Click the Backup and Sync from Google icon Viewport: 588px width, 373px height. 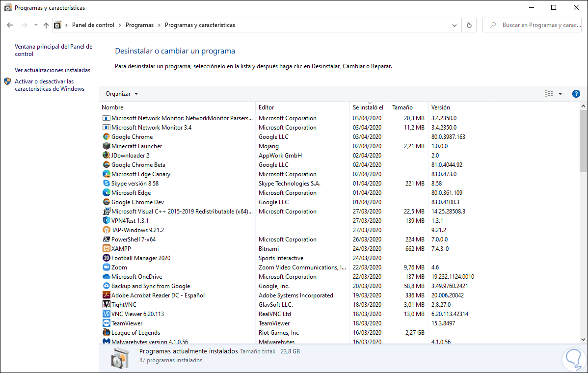[107, 286]
